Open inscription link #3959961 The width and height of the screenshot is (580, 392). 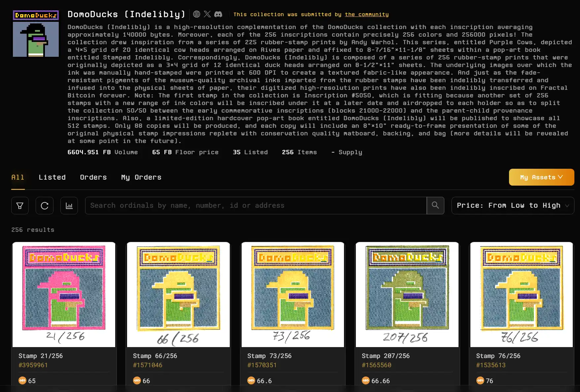point(33,365)
